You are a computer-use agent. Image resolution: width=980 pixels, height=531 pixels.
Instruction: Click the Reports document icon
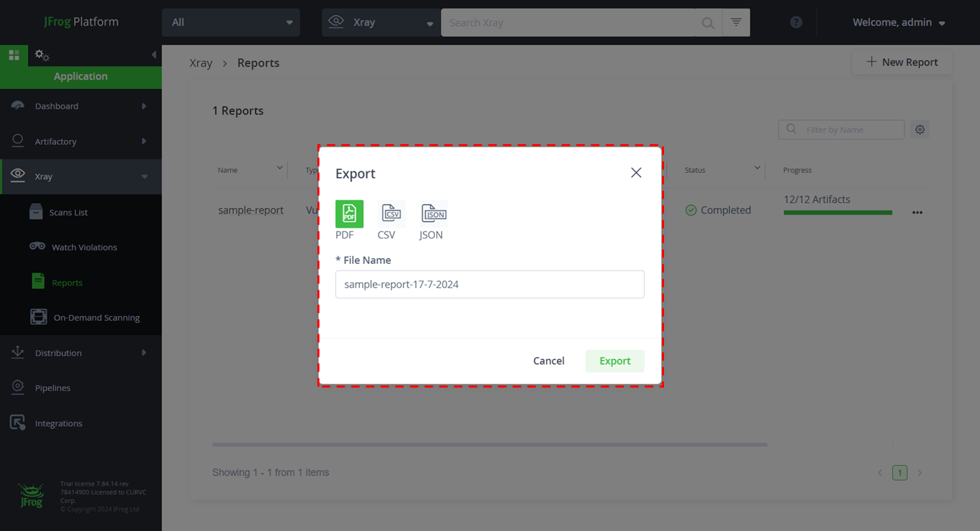[38, 281]
